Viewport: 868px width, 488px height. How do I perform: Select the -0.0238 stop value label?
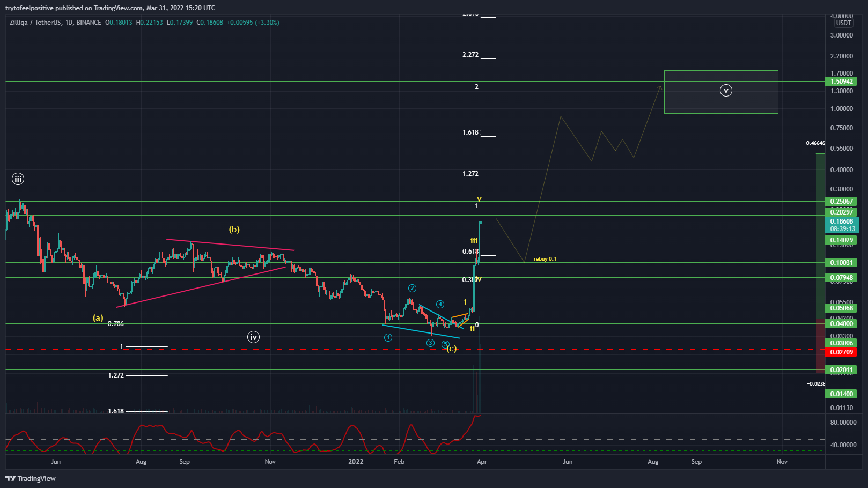(816, 384)
